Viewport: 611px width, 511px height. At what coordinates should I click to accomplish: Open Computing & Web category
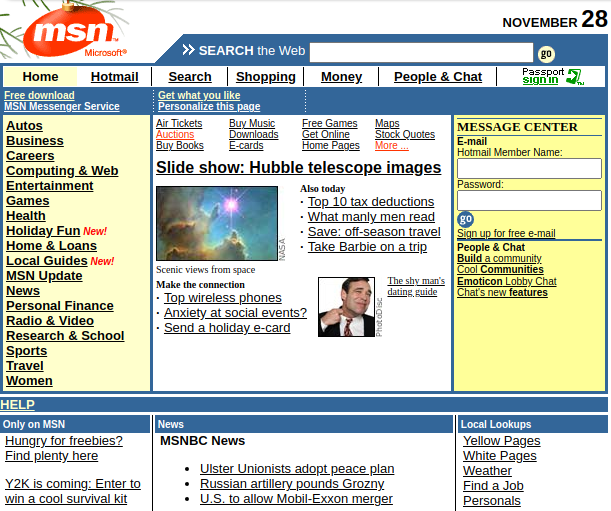point(62,171)
